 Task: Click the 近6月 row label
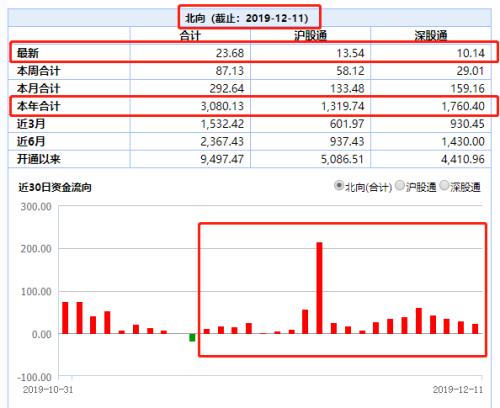pos(31,141)
